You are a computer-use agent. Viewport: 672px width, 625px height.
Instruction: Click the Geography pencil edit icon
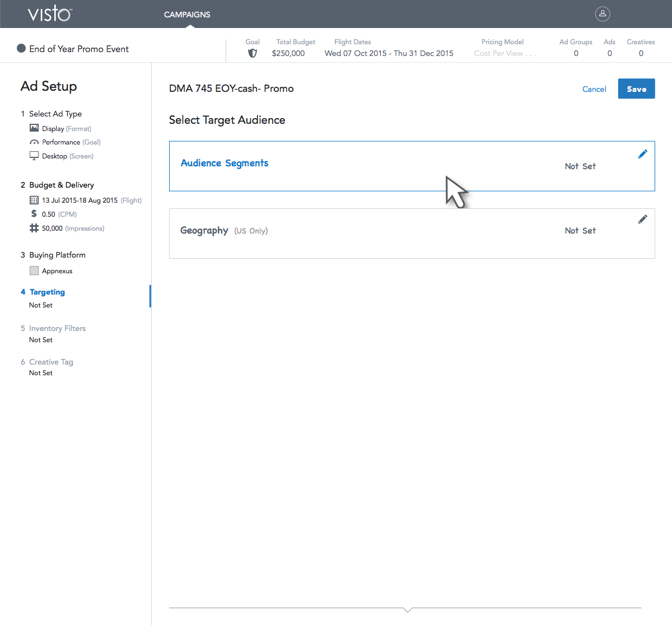click(642, 219)
